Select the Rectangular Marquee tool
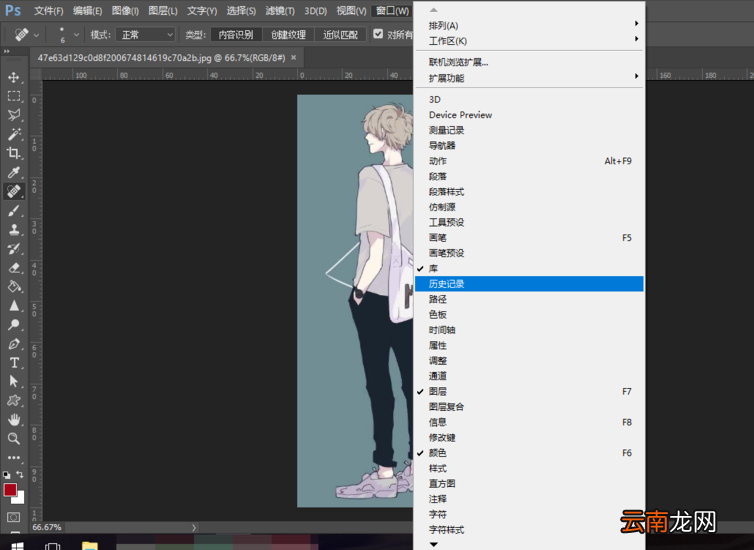The height and width of the screenshot is (550, 754). click(13, 96)
